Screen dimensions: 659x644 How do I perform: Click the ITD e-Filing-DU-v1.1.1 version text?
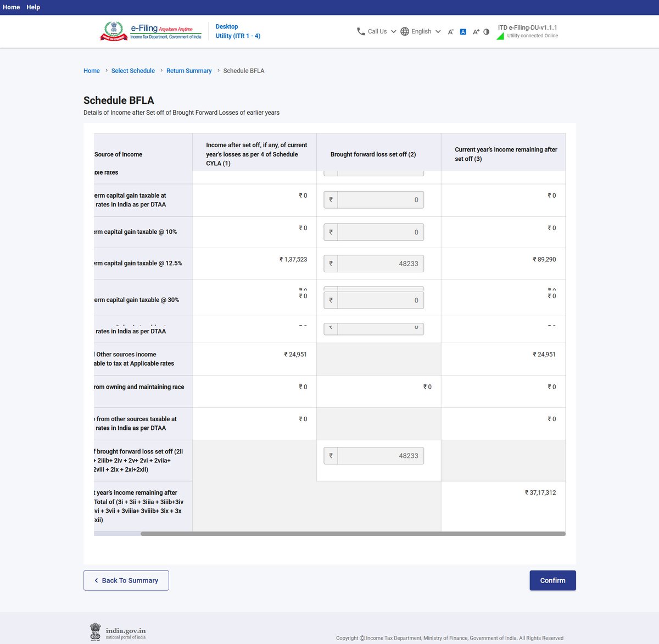click(x=527, y=27)
